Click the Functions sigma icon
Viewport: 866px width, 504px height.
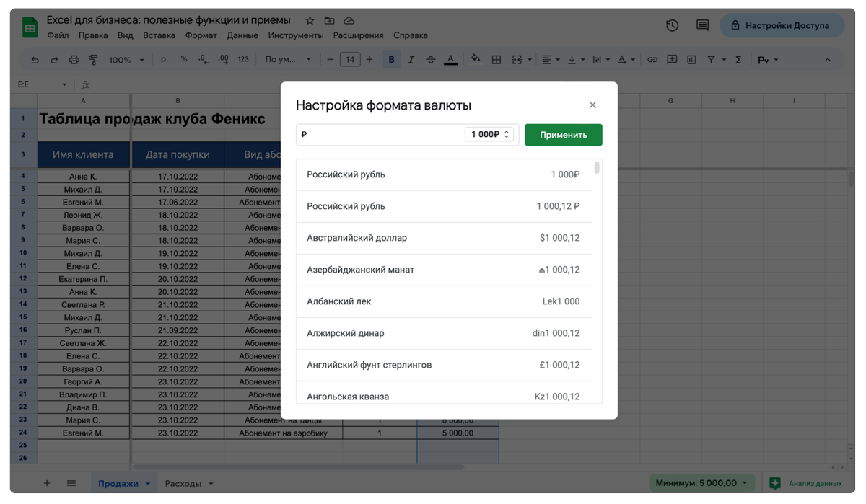(x=738, y=60)
